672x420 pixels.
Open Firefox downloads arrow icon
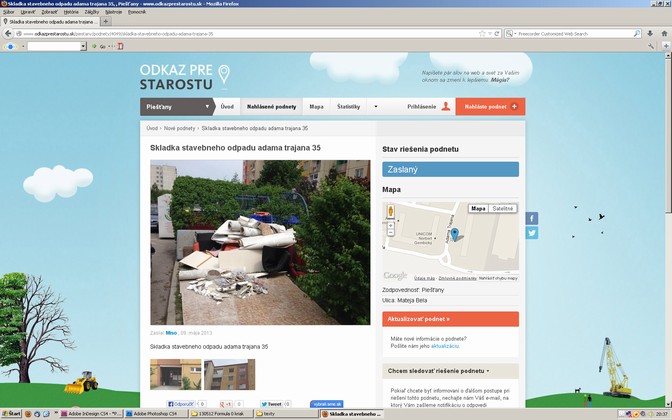coord(650,33)
